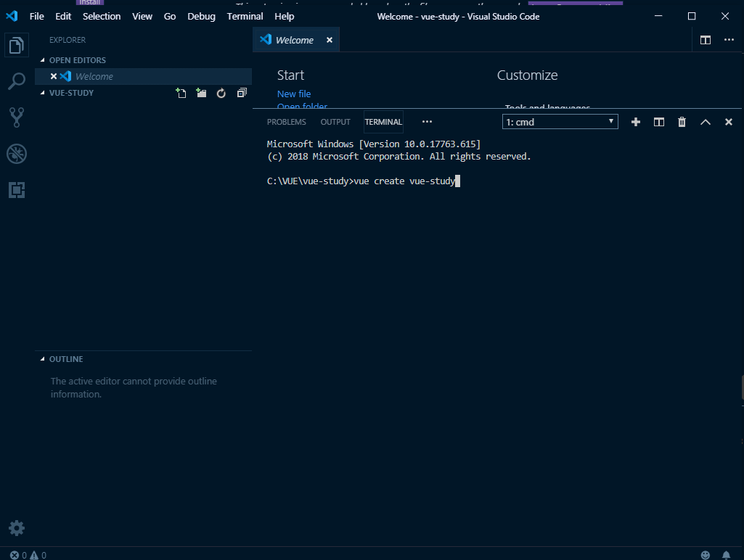Open the Debug view in activity bar
Viewport: 744px width, 560px height.
(17, 154)
